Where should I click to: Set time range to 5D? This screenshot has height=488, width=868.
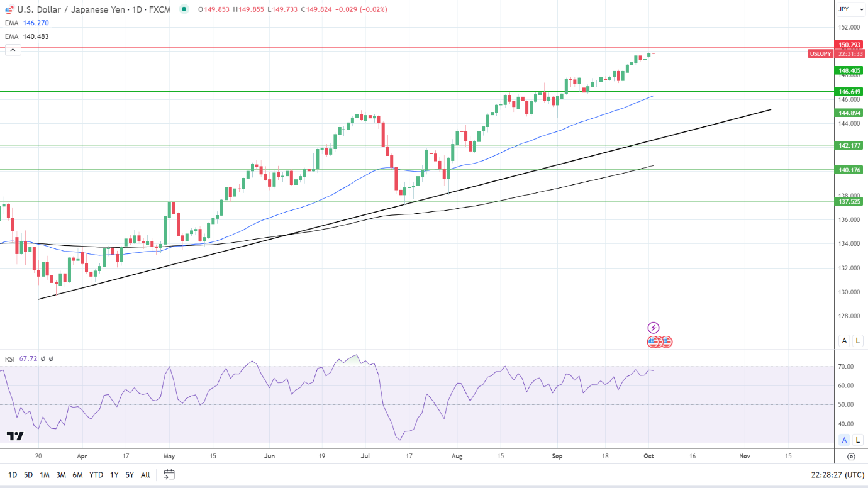pos(28,475)
